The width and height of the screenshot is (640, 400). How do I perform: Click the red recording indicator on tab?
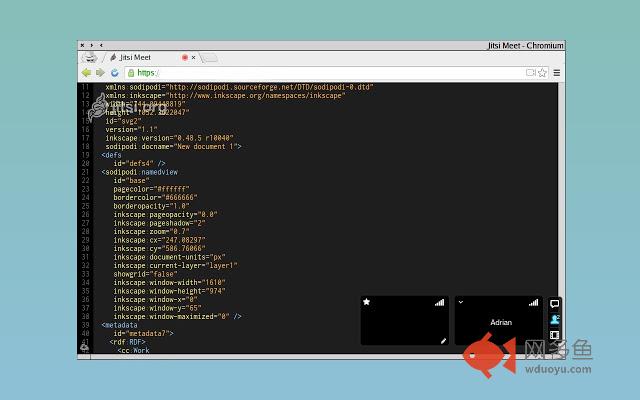(x=185, y=58)
